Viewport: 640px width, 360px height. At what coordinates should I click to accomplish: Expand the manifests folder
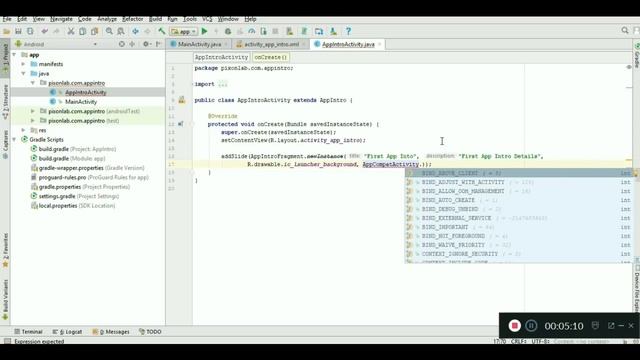pyautogui.click(x=23, y=64)
